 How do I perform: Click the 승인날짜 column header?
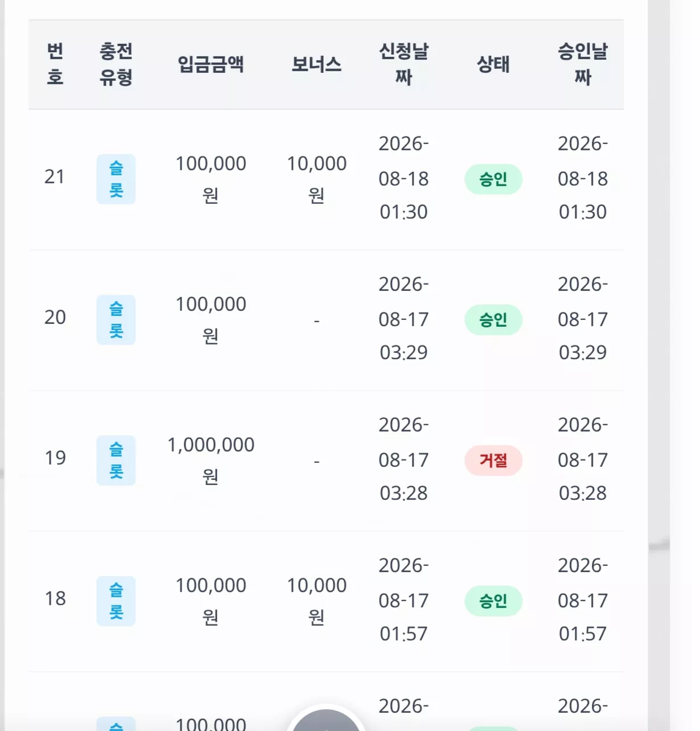click(583, 64)
